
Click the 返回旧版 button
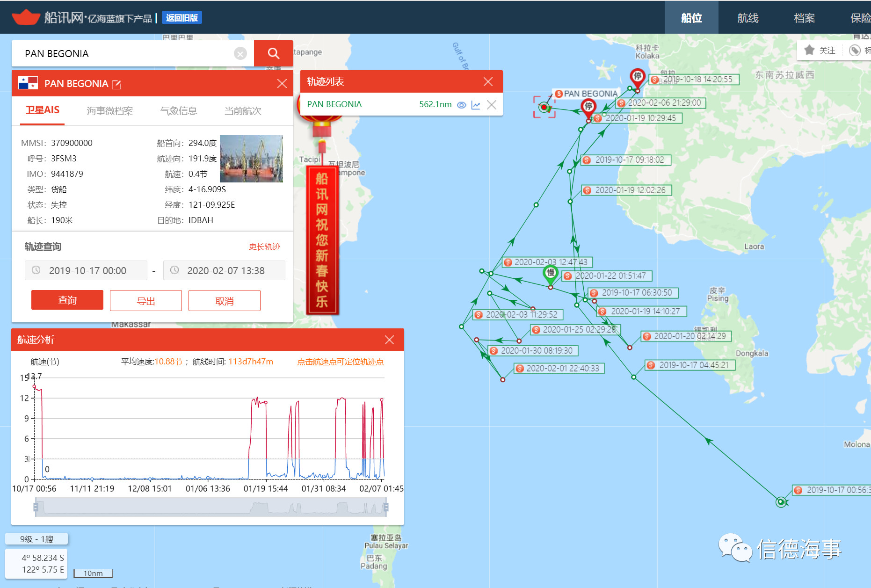181,18
